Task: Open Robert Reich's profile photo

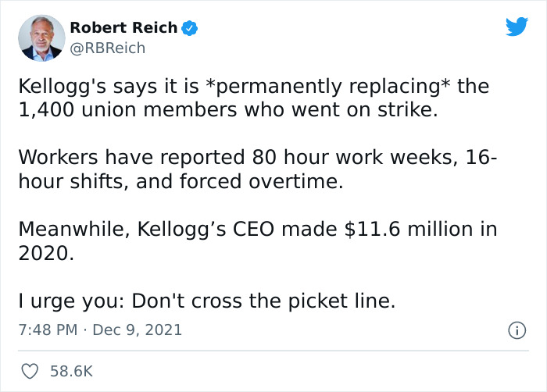Action: [37, 37]
